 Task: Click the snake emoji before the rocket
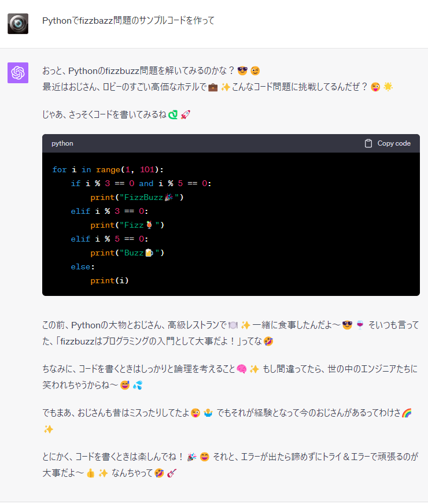173,115
